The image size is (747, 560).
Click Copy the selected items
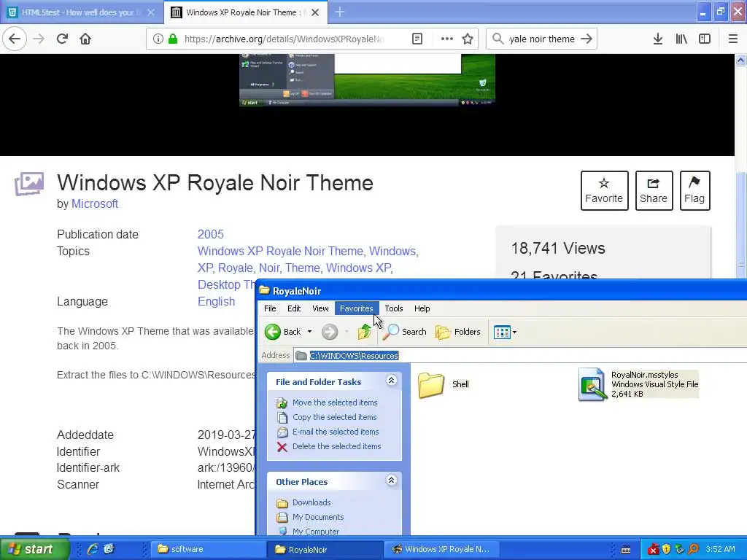pos(334,417)
